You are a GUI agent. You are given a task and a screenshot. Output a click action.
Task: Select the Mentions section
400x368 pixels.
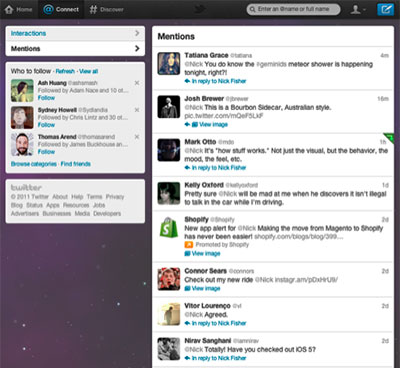[x=75, y=49]
